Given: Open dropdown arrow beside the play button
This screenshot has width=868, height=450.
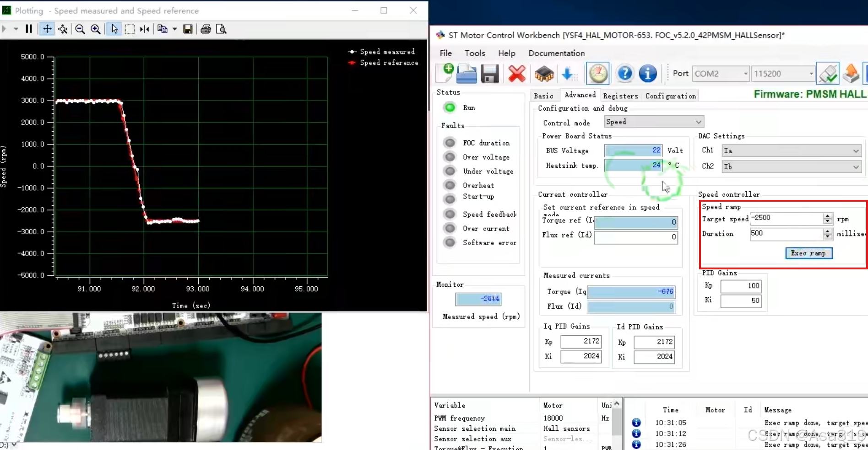Looking at the screenshot, I should 16,29.
